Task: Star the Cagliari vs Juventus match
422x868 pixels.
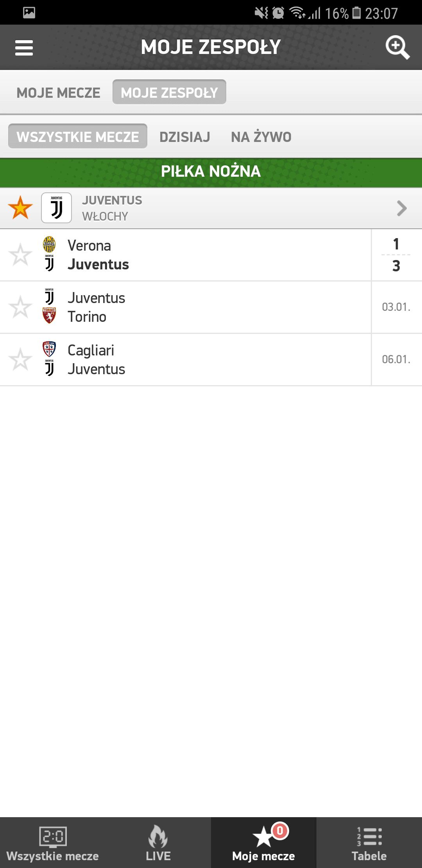Action: click(x=20, y=359)
